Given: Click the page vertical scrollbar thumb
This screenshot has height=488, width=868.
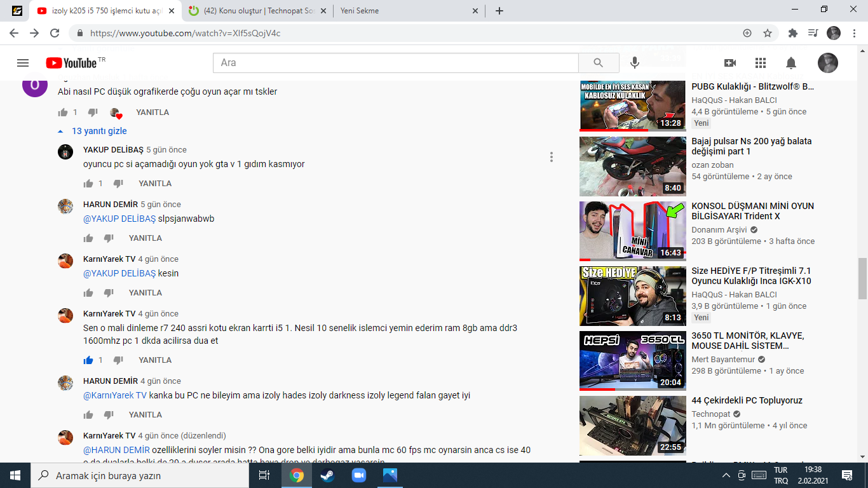Looking at the screenshot, I should tap(862, 278).
